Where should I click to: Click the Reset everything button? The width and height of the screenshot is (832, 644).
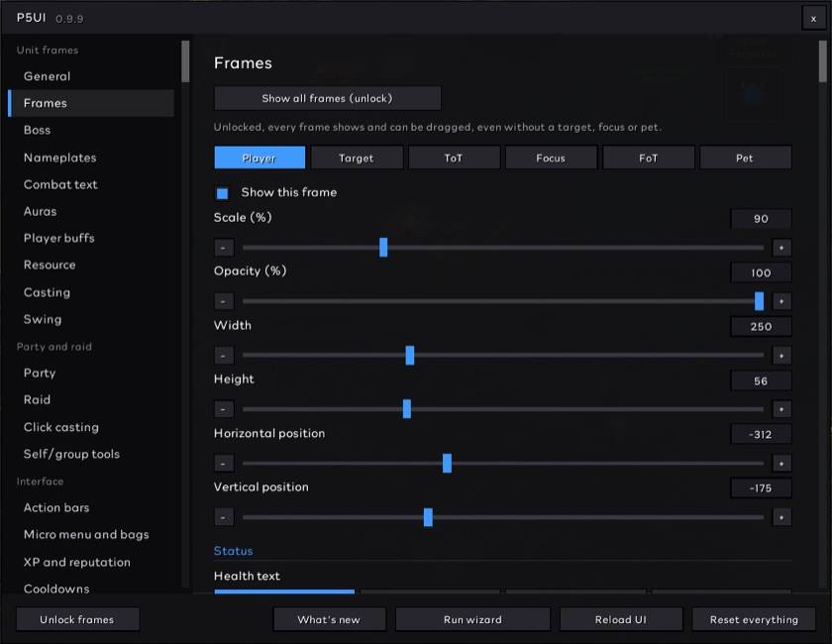click(x=754, y=619)
